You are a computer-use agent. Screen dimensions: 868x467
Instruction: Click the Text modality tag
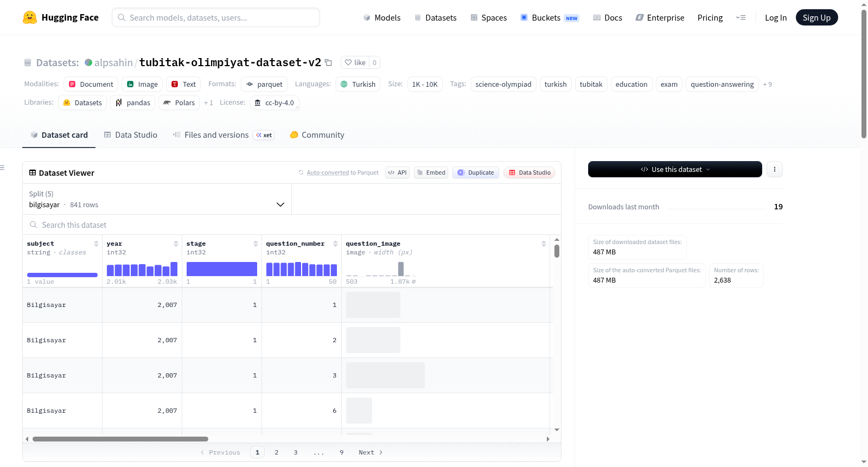(x=183, y=84)
